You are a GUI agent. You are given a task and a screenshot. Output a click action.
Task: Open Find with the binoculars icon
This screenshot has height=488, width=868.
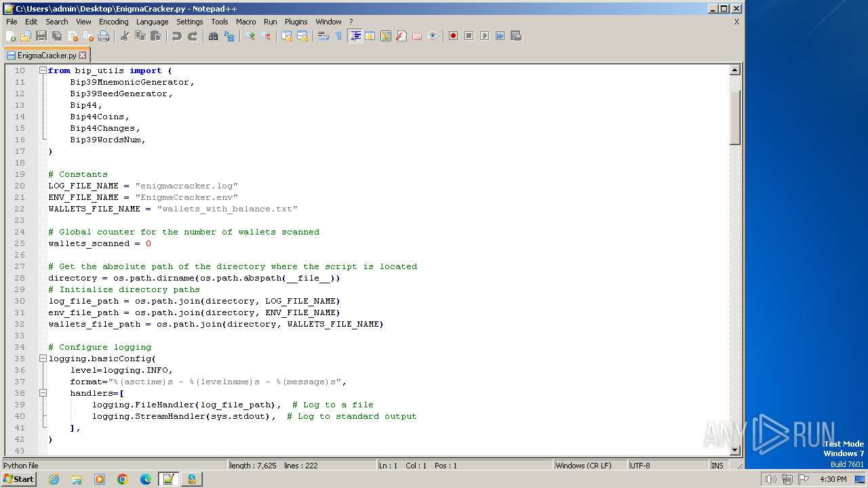point(214,36)
